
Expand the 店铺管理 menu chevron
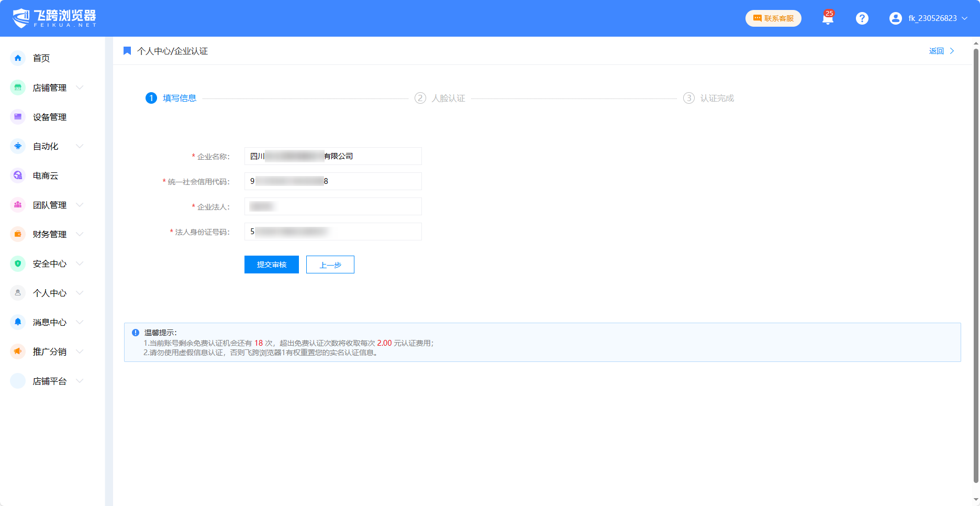tap(80, 87)
